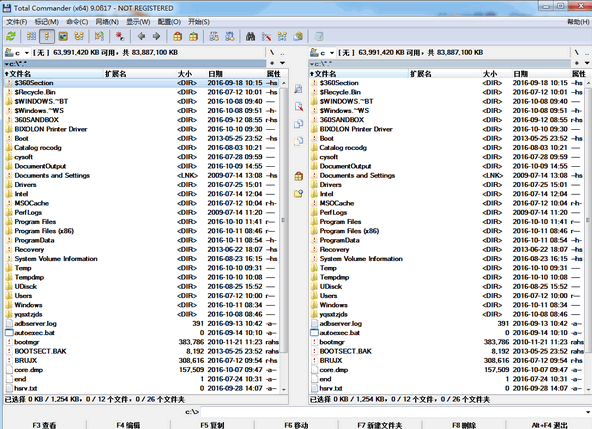Click the F5 复制 button
The image size is (592, 429).
212,425
